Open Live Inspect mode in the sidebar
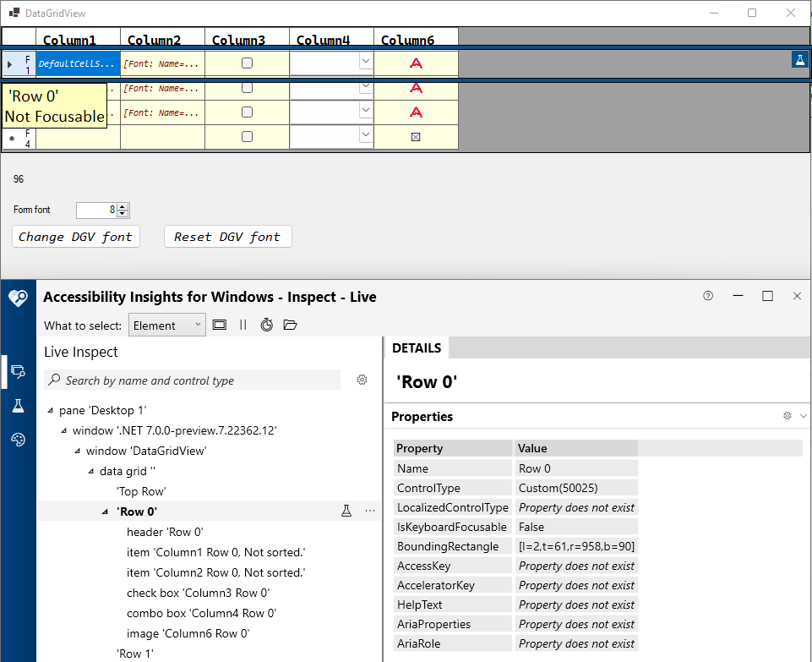812x662 pixels. (18, 372)
